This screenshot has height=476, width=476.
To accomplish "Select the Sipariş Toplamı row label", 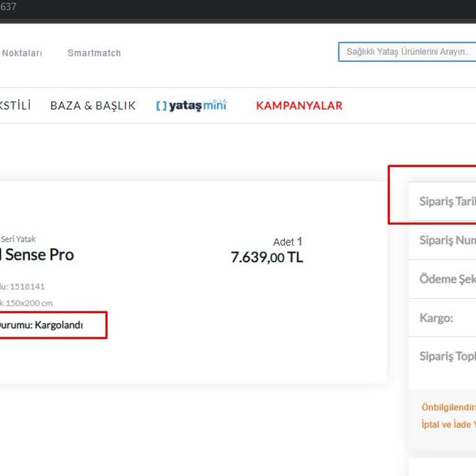I will pos(447,356).
